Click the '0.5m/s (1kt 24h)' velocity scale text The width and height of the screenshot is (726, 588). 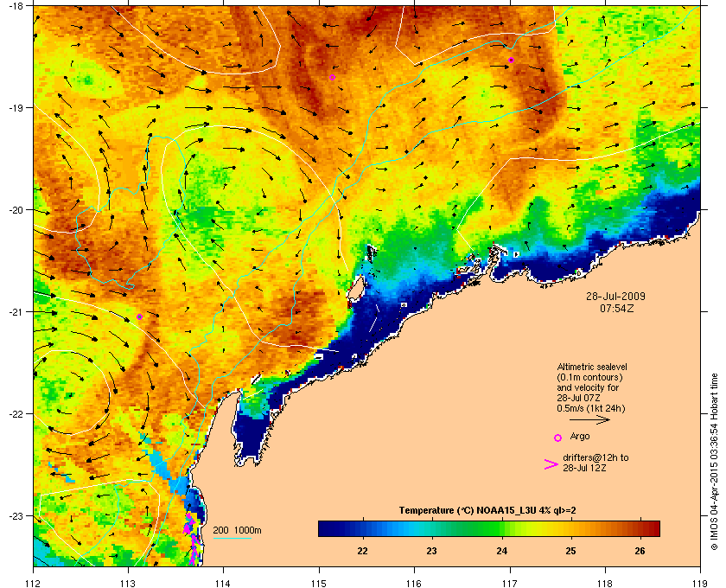pos(591,409)
